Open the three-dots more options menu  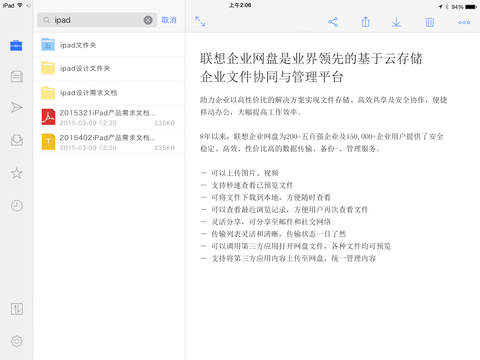464,22
